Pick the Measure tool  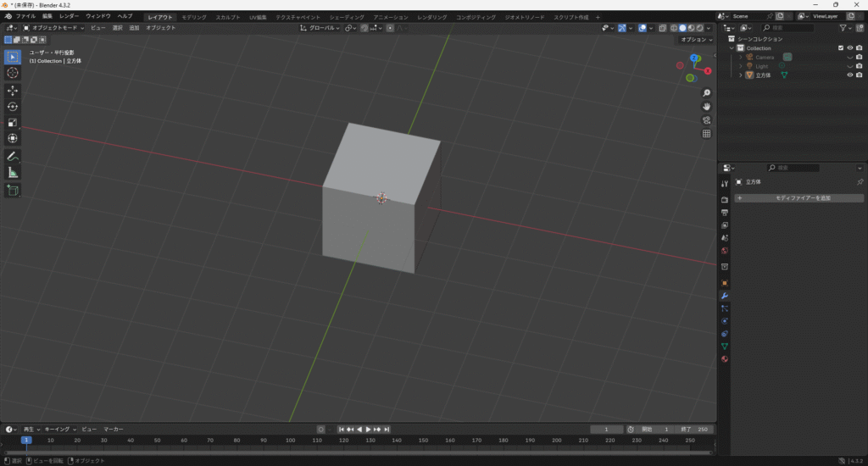click(x=12, y=173)
